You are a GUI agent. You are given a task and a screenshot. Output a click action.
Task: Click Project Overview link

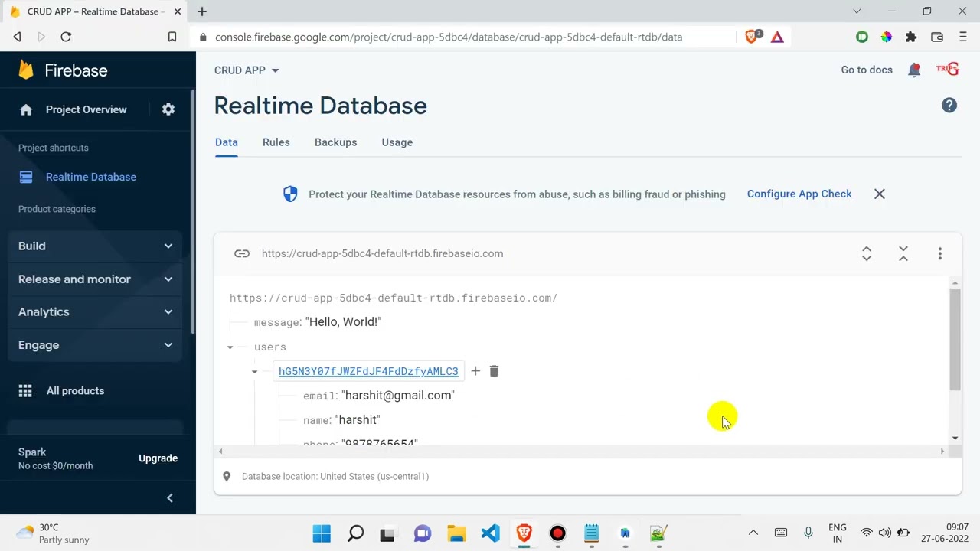pos(87,109)
